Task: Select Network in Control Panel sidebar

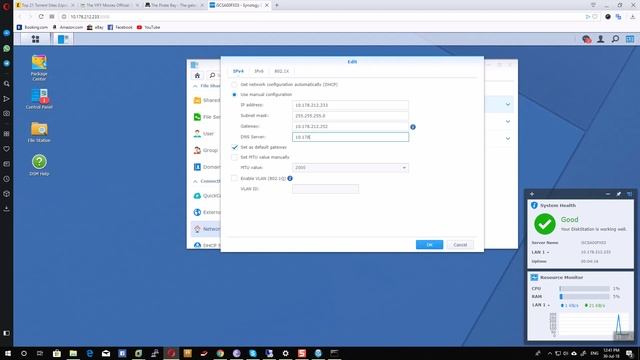Action: [x=206, y=229]
